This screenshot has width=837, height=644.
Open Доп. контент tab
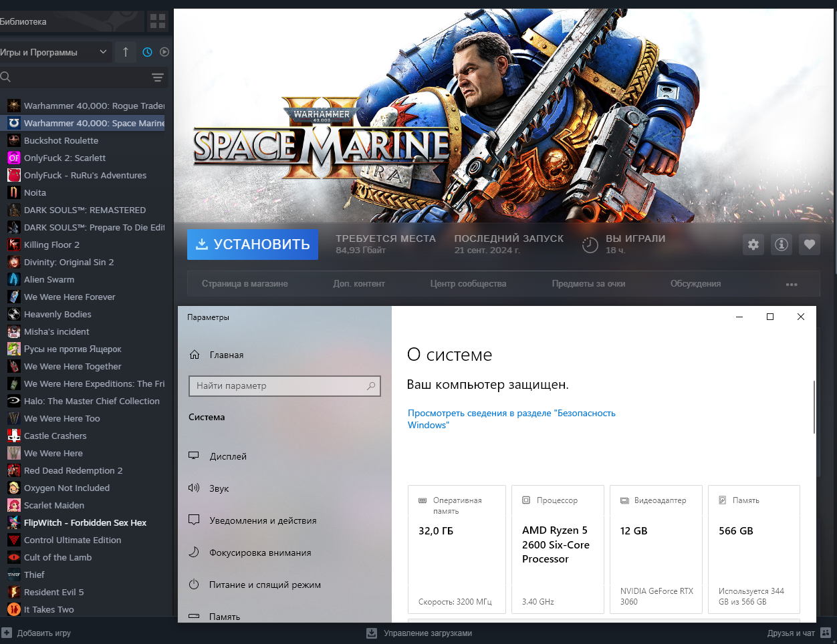(x=359, y=284)
